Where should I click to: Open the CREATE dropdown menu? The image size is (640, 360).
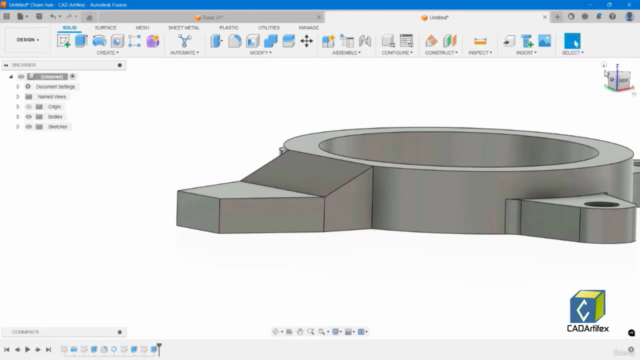(108, 53)
